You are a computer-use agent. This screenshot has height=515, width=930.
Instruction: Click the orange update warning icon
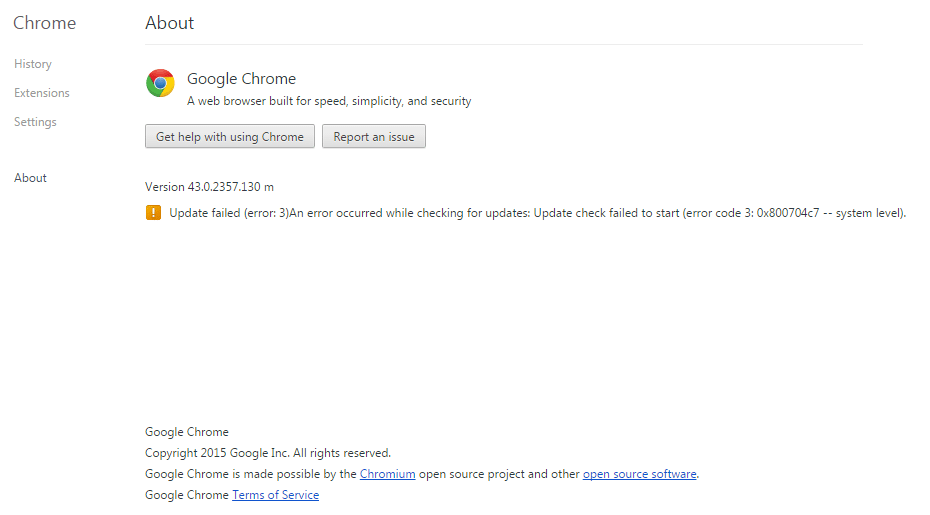coord(153,212)
